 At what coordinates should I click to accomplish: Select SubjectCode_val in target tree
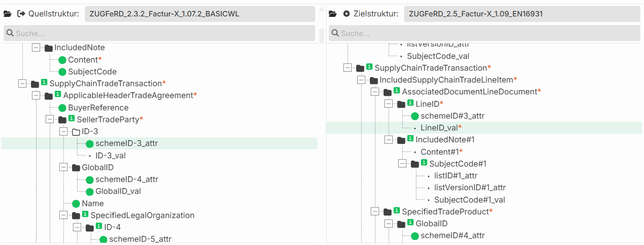(x=438, y=56)
